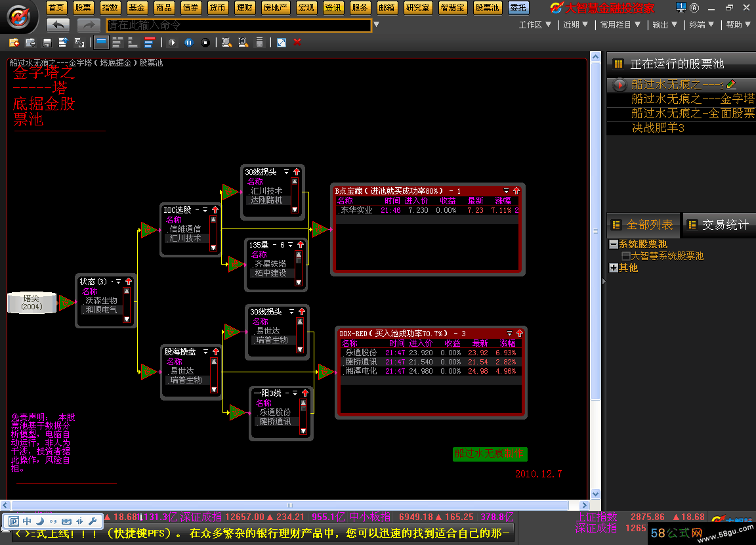
Task: Select the highlighted blue layout view icon
Action: [x=101, y=43]
